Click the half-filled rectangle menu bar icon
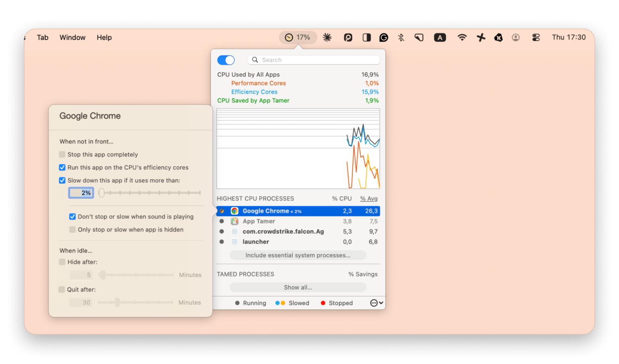 pos(367,37)
